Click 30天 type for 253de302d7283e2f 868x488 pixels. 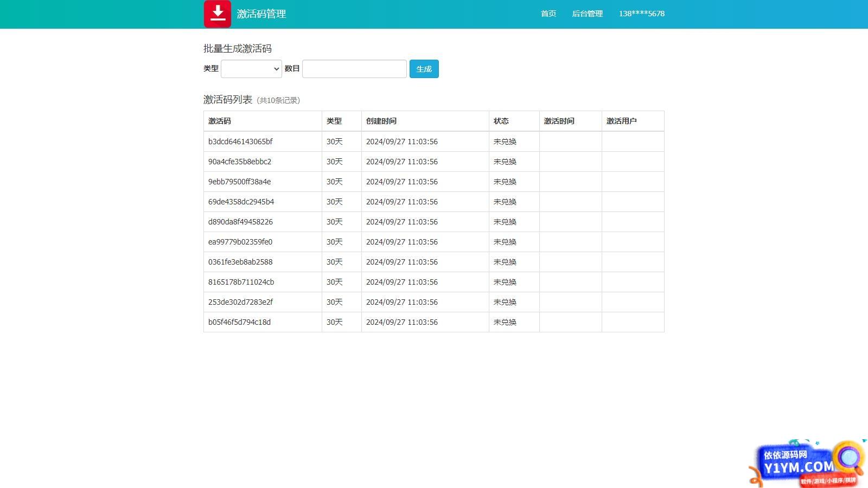click(x=335, y=302)
